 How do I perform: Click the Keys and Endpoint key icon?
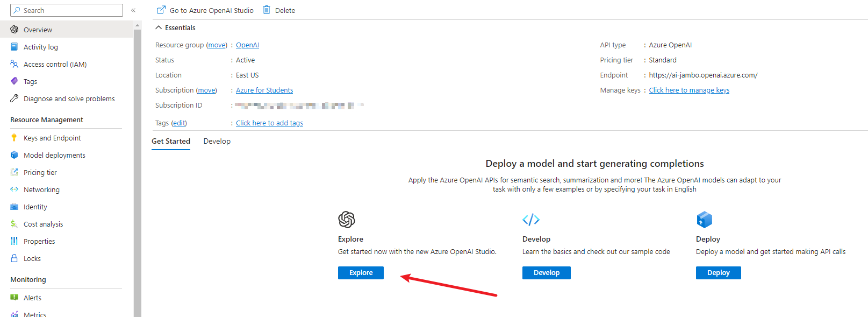(15, 138)
